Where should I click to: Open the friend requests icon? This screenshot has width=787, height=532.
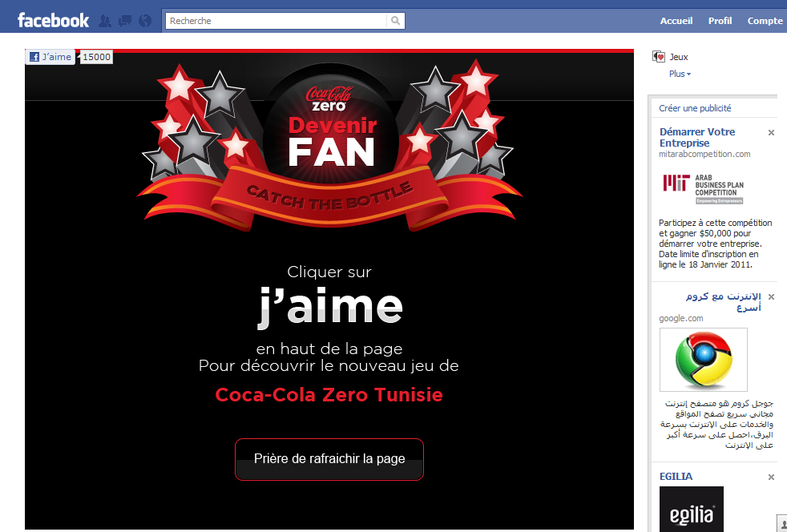click(x=105, y=21)
